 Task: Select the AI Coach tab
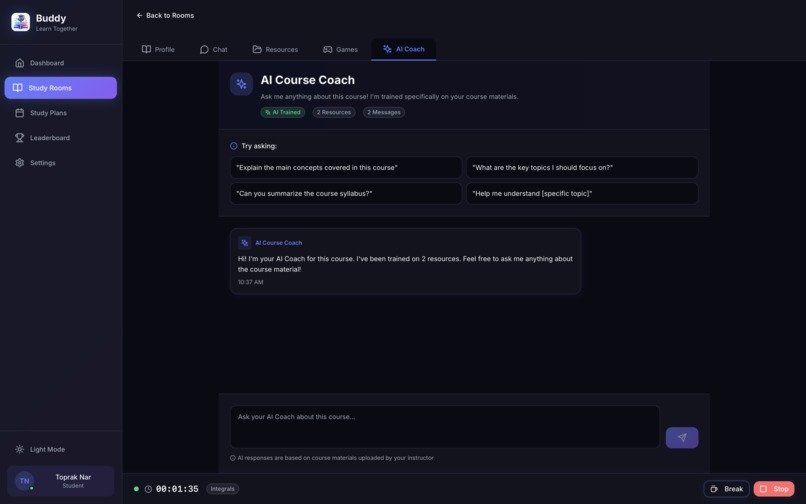404,49
